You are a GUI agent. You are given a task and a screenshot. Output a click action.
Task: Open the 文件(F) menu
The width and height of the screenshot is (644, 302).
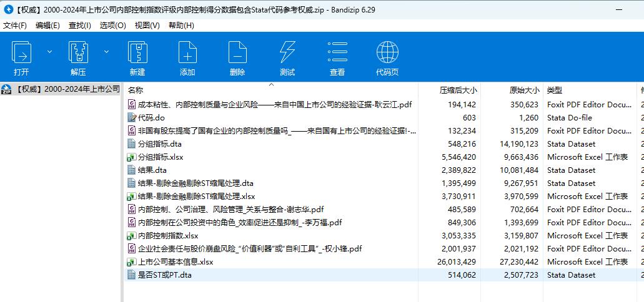pos(15,26)
